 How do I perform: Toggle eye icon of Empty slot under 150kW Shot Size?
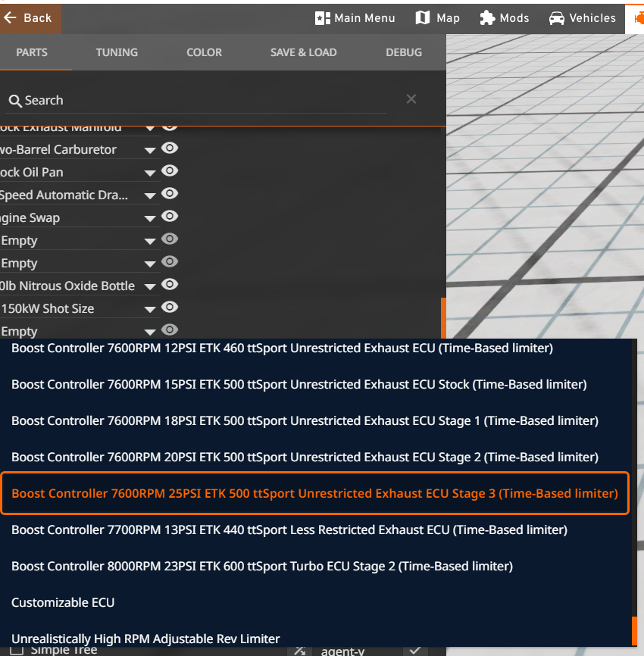170,330
